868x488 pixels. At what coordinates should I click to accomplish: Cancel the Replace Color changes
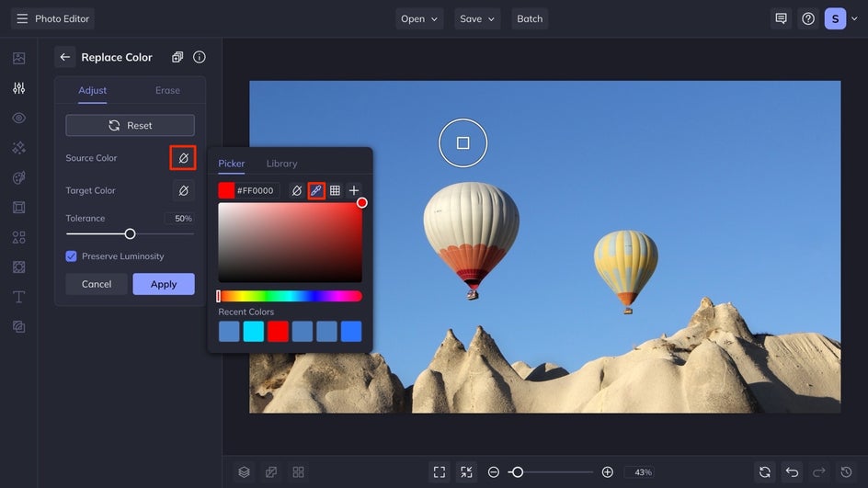[x=97, y=284]
